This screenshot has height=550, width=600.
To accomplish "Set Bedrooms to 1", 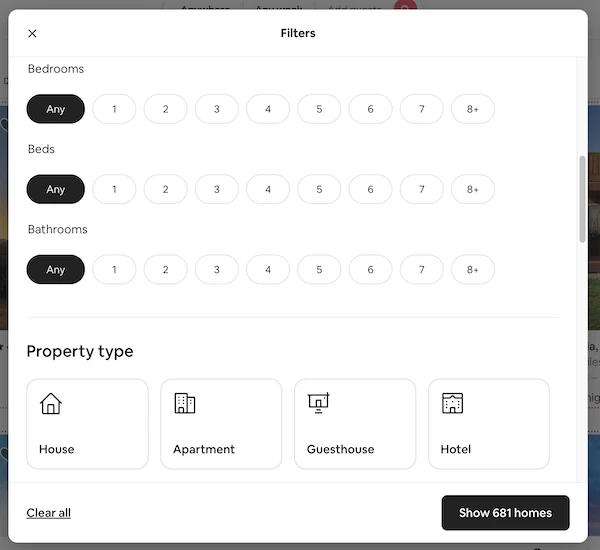I will [x=114, y=109].
